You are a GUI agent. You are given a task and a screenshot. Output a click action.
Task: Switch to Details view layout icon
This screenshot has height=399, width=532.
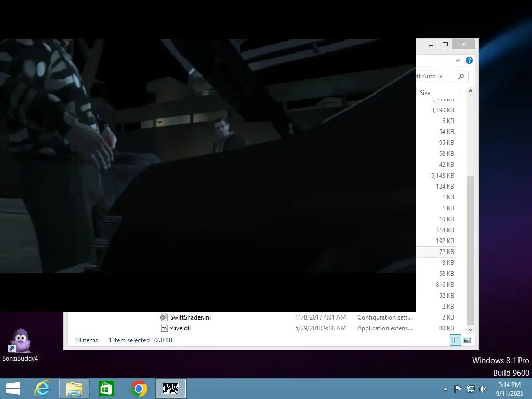click(x=456, y=340)
